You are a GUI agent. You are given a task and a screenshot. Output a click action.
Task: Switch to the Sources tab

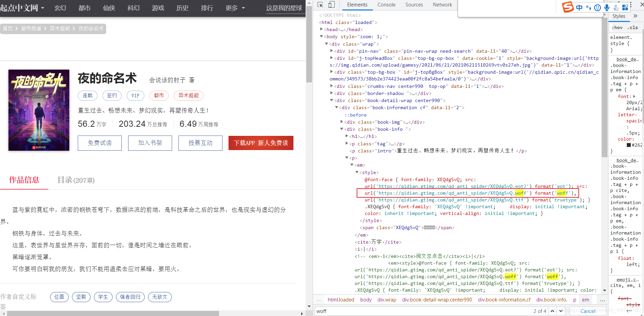pos(414,5)
